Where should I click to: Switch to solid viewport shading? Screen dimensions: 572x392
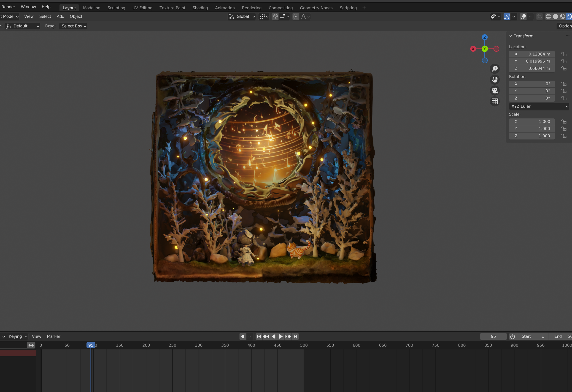(556, 16)
